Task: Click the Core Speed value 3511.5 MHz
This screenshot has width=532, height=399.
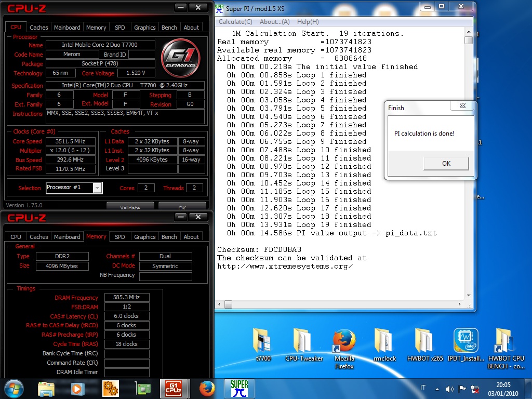Action: click(x=70, y=141)
